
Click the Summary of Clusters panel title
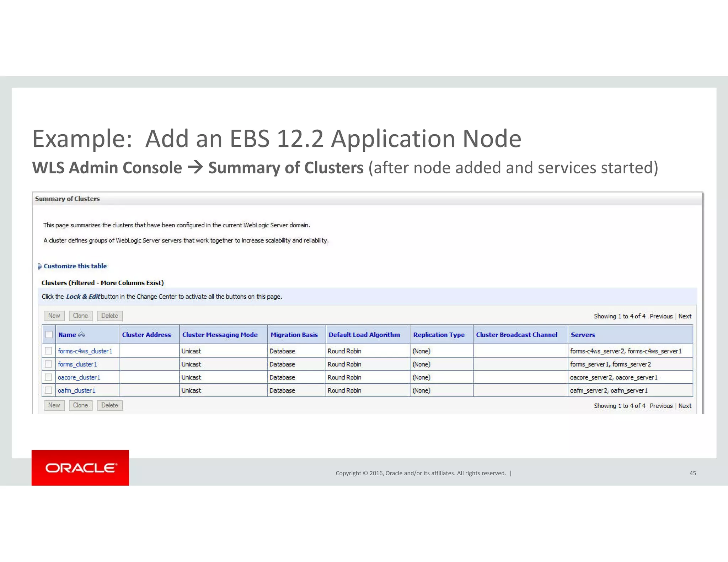point(67,199)
